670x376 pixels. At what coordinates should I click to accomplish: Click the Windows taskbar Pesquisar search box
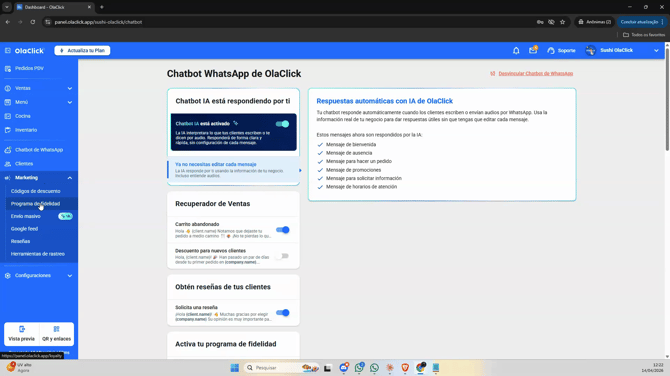(x=282, y=367)
